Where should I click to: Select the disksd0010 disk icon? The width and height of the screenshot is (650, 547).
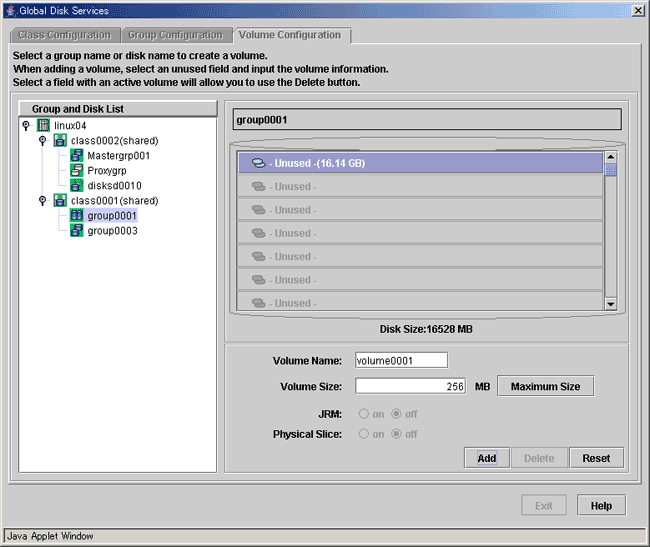pos(78,186)
